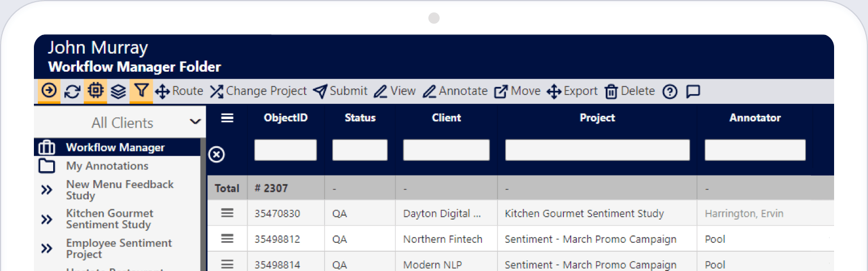Click the Annotate toolbar button
The height and width of the screenshot is (271, 868).
[455, 91]
